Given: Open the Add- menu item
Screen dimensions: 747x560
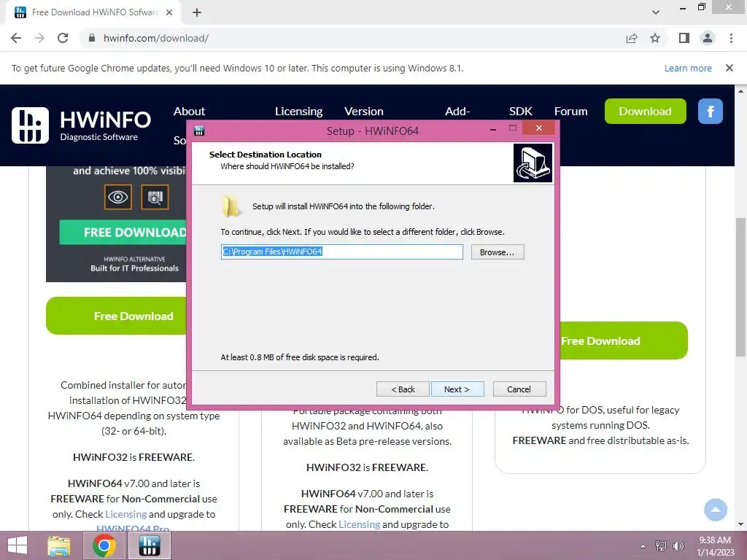Looking at the screenshot, I should (x=457, y=111).
